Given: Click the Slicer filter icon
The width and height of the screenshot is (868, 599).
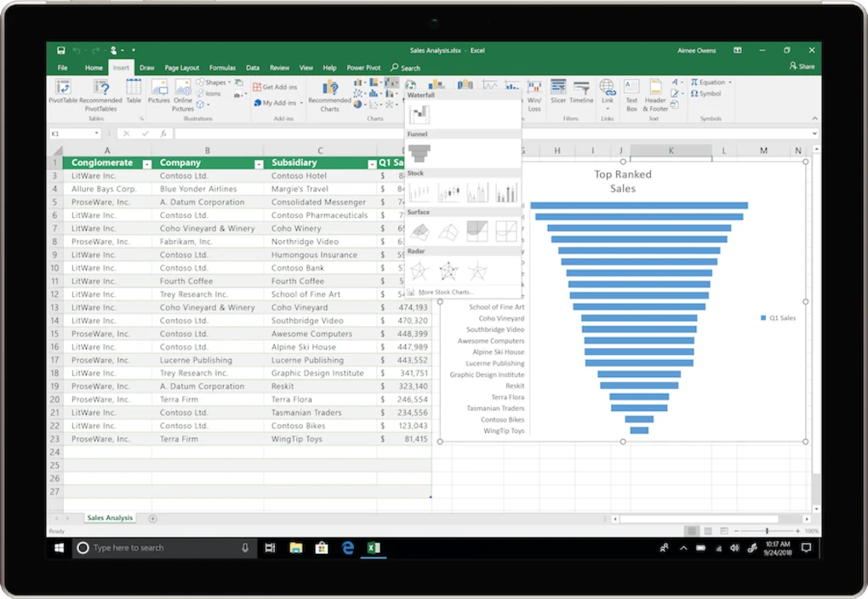Looking at the screenshot, I should (x=558, y=92).
